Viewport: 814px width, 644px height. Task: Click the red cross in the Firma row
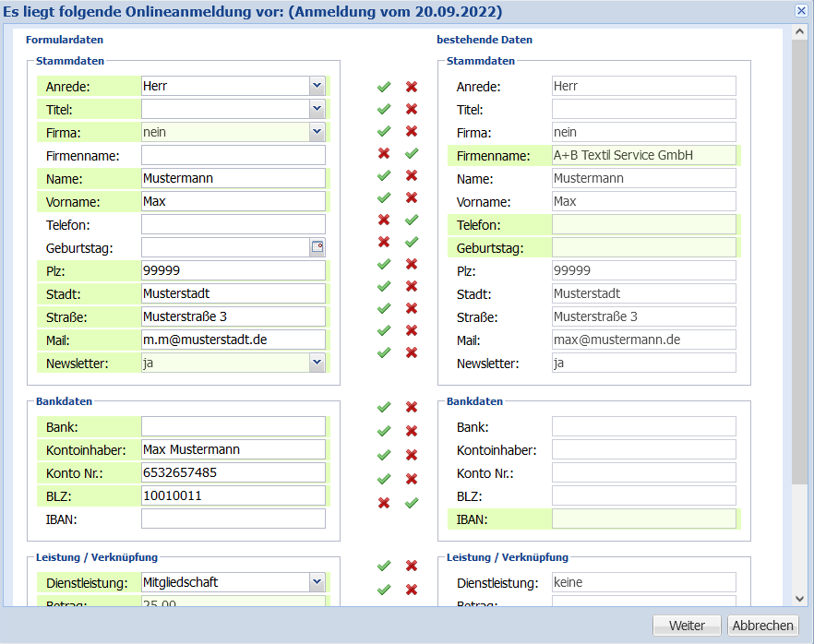pyautogui.click(x=412, y=131)
